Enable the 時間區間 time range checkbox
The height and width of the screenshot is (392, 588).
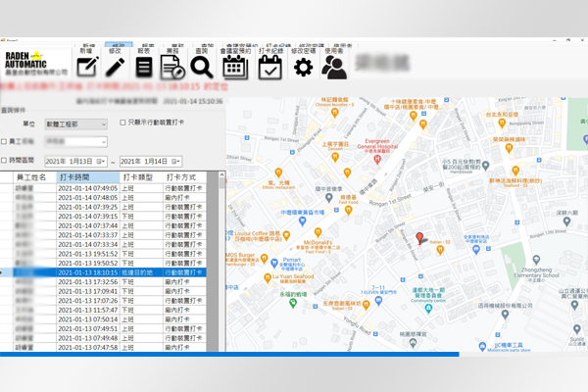pos(4,161)
